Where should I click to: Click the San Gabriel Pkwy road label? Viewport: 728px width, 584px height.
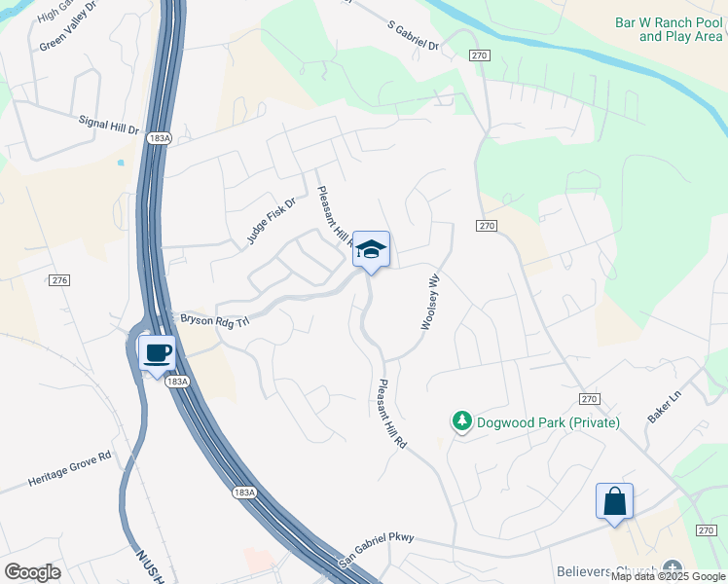(376, 550)
